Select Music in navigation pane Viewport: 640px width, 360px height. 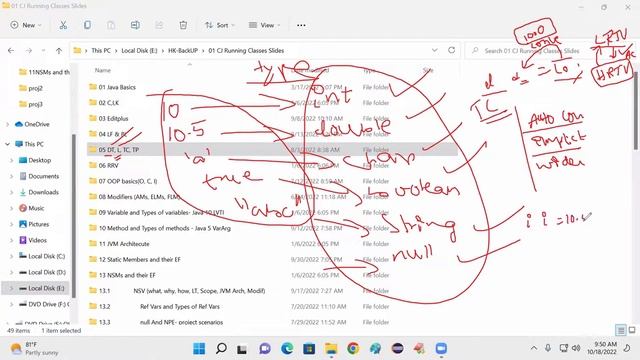[x=36, y=208]
